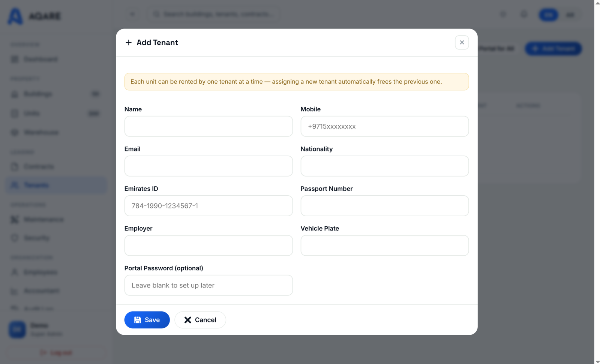This screenshot has height=364, width=600.
Task: Click the page's vertical scrollbar
Action: [597, 182]
